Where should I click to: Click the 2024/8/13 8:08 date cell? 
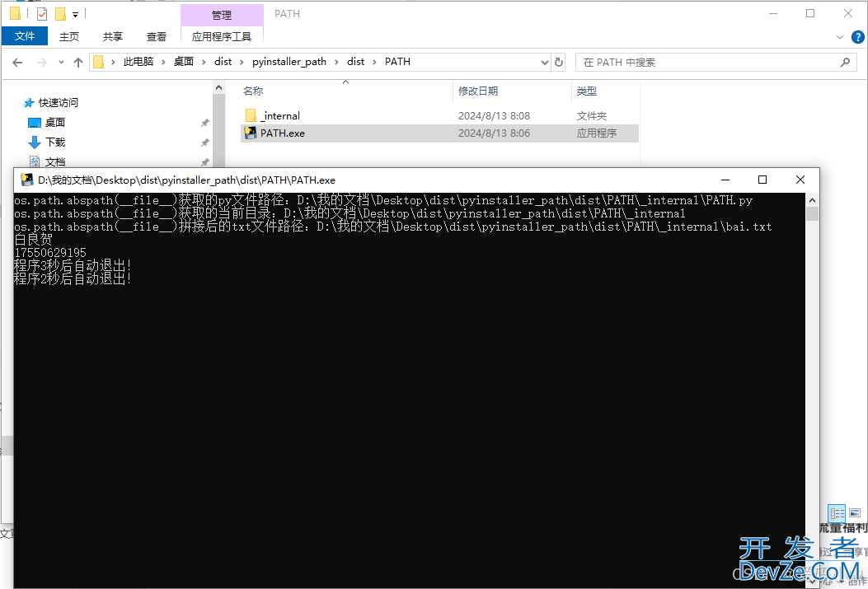494,115
